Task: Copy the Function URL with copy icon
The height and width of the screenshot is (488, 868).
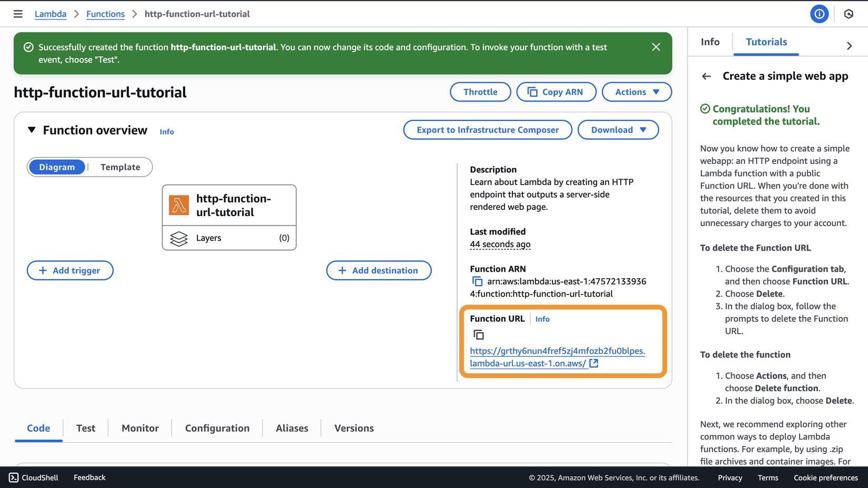Action: pyautogui.click(x=479, y=335)
